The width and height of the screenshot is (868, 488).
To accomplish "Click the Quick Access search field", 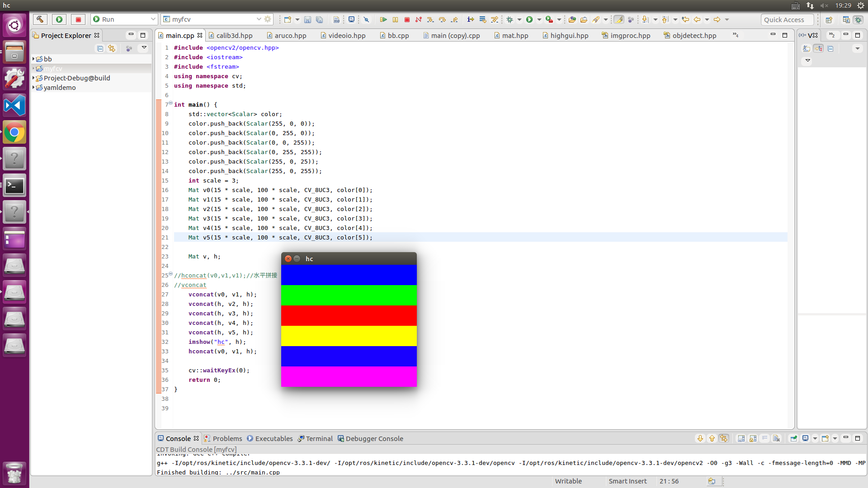I will point(787,19).
